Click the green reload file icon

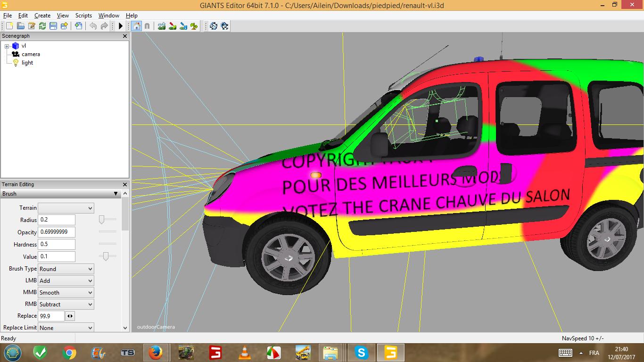42,26
